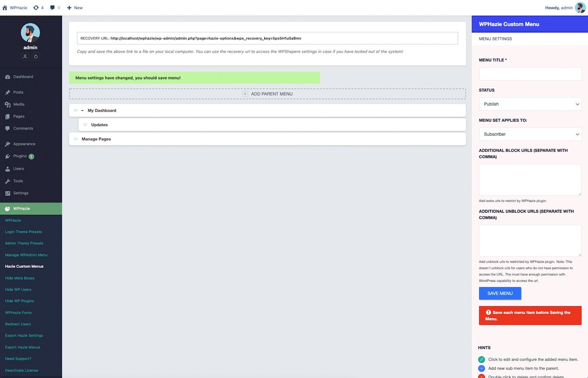588x378 pixels.
Task: Open Redirect Users submenu
Action: pos(18,324)
